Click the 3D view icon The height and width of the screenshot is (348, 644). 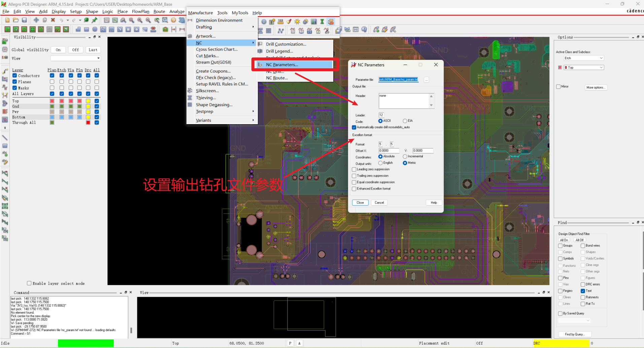click(182, 20)
